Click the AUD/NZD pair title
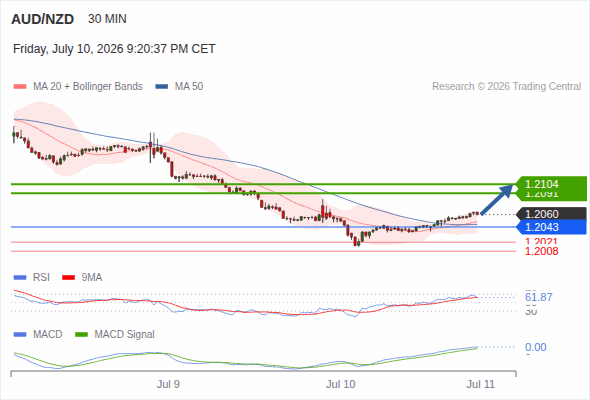Image resolution: width=590 pixels, height=400 pixels. pyautogui.click(x=43, y=19)
